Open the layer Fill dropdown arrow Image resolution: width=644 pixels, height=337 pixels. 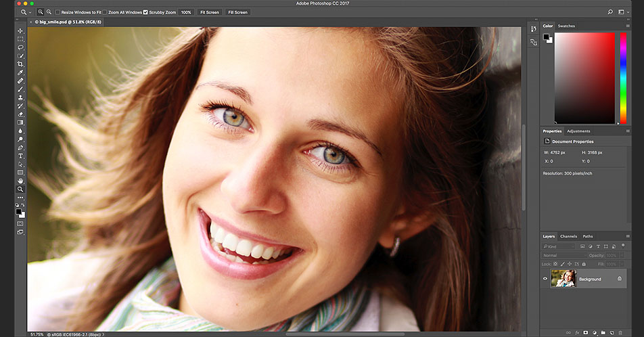pyautogui.click(x=622, y=265)
